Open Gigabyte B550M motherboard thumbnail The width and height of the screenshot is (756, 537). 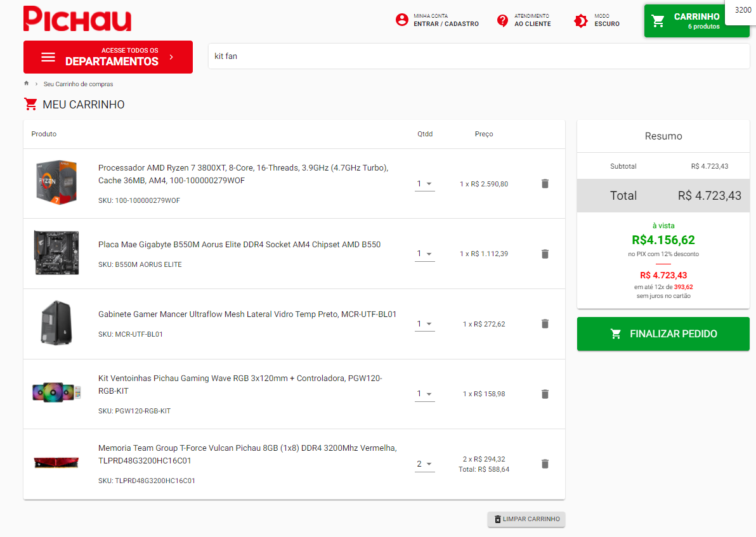(x=56, y=252)
